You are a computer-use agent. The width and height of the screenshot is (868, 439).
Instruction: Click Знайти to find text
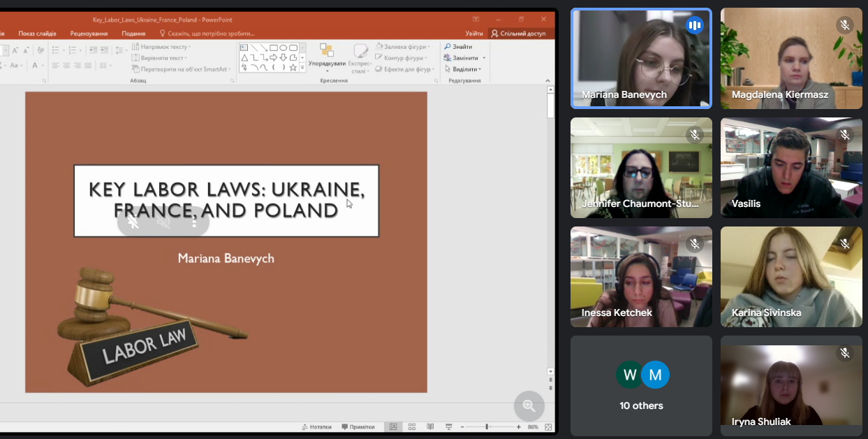(458, 47)
